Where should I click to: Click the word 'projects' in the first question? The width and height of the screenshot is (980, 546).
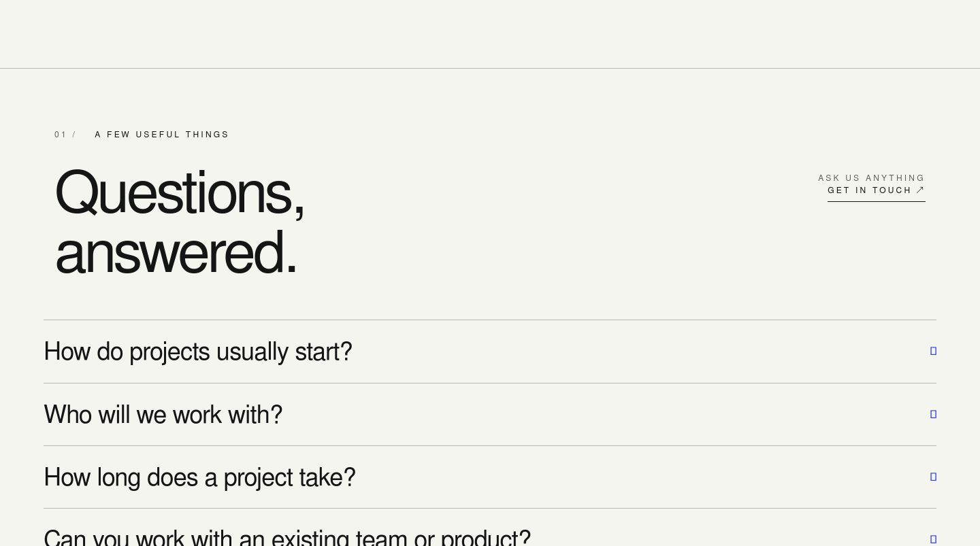(x=169, y=352)
